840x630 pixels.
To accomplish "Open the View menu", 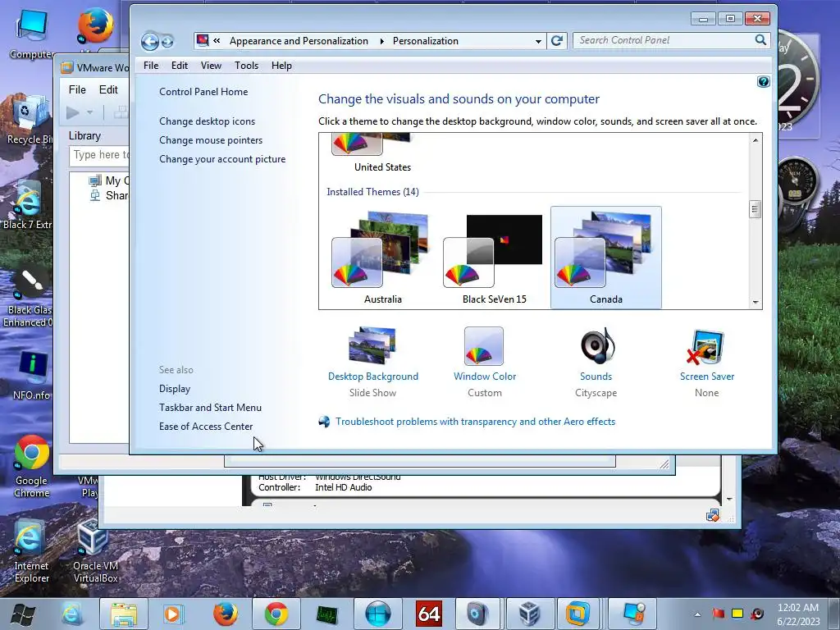I will click(211, 66).
